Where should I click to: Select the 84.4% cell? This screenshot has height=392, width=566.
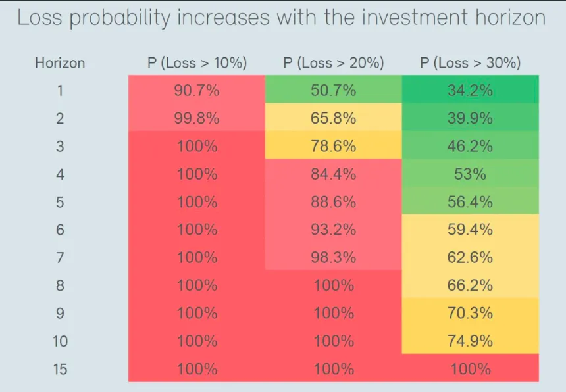(x=334, y=174)
